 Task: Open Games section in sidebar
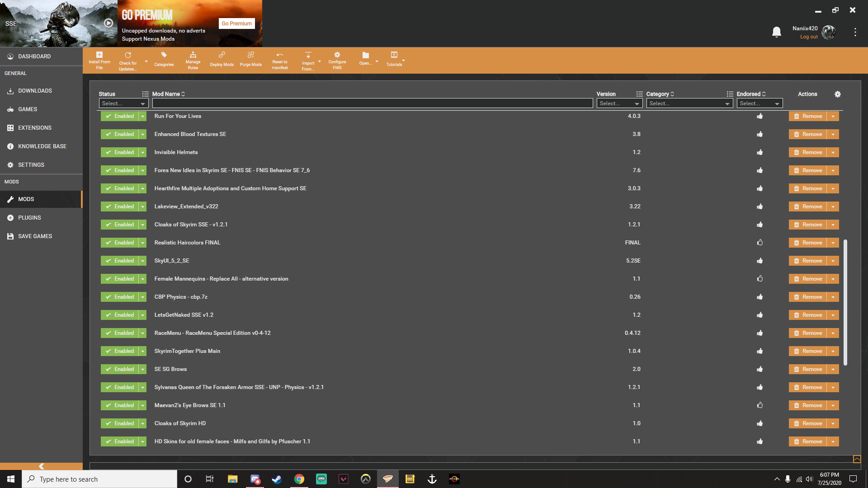[x=41, y=109]
